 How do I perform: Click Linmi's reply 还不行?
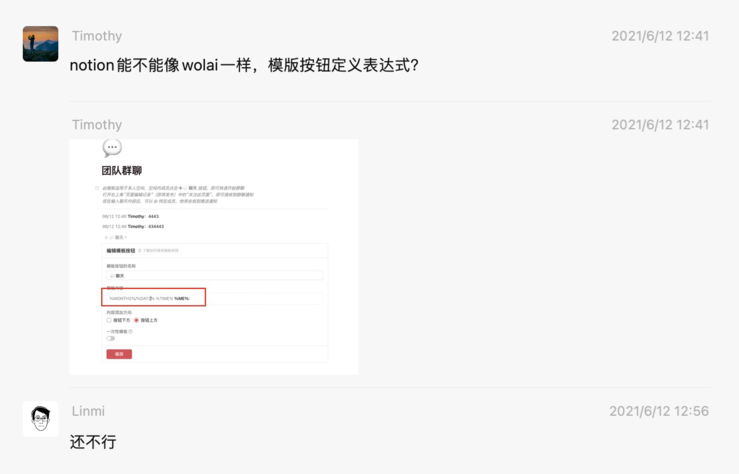[x=93, y=442]
